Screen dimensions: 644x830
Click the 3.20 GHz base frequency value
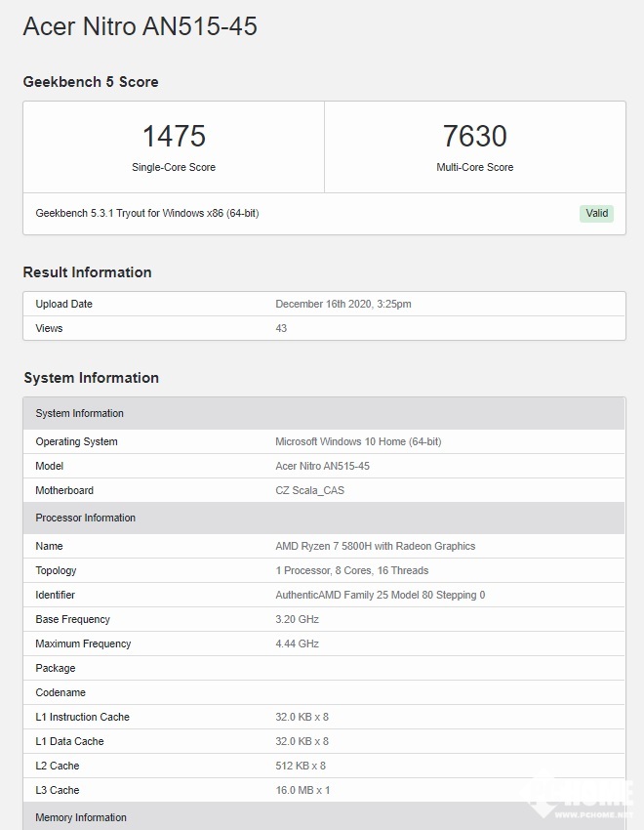pos(297,619)
